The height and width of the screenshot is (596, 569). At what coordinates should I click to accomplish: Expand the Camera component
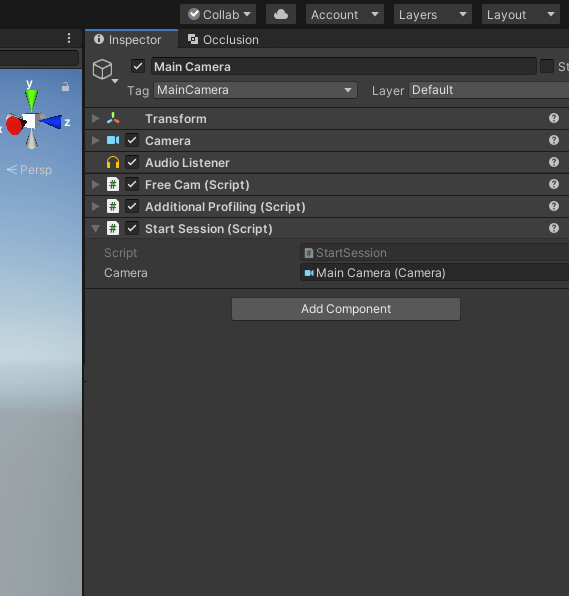[95, 141]
